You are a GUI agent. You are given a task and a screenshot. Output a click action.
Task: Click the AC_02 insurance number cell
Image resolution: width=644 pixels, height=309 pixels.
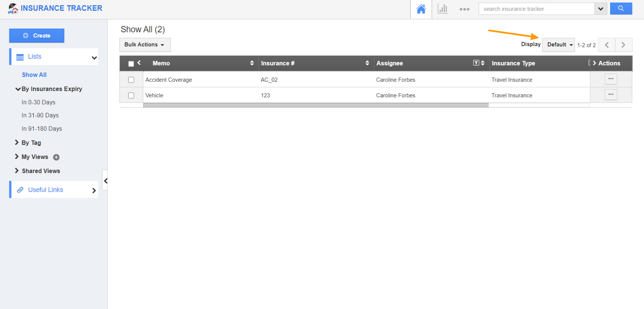(269, 80)
